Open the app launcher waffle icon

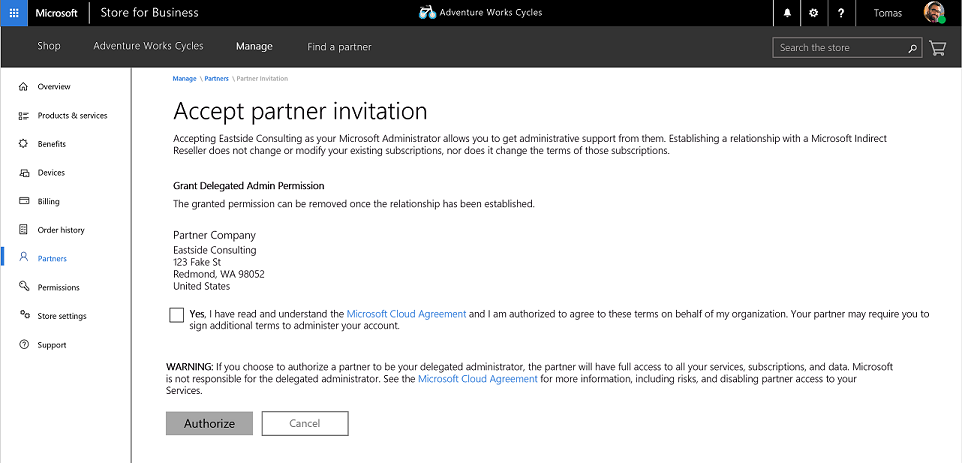(x=13, y=13)
